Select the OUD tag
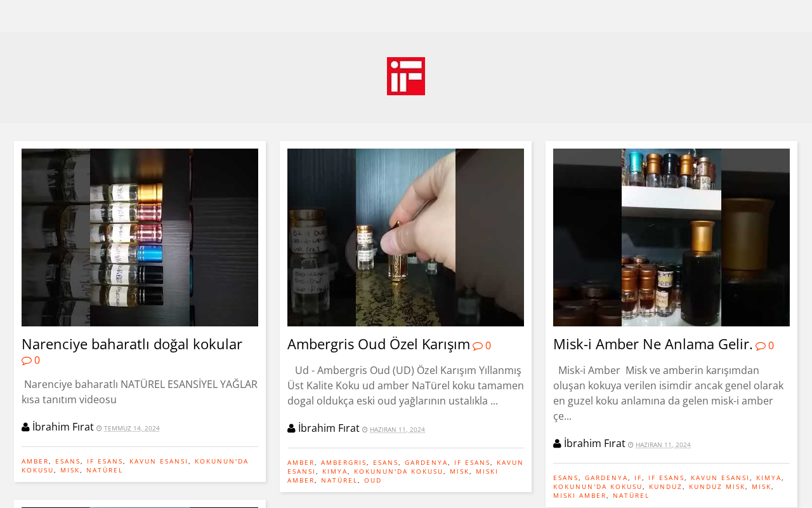The width and height of the screenshot is (812, 508). 373,480
